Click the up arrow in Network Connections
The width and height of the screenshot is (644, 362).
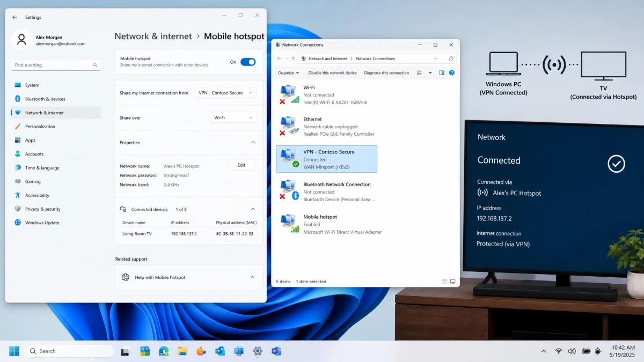293,58
